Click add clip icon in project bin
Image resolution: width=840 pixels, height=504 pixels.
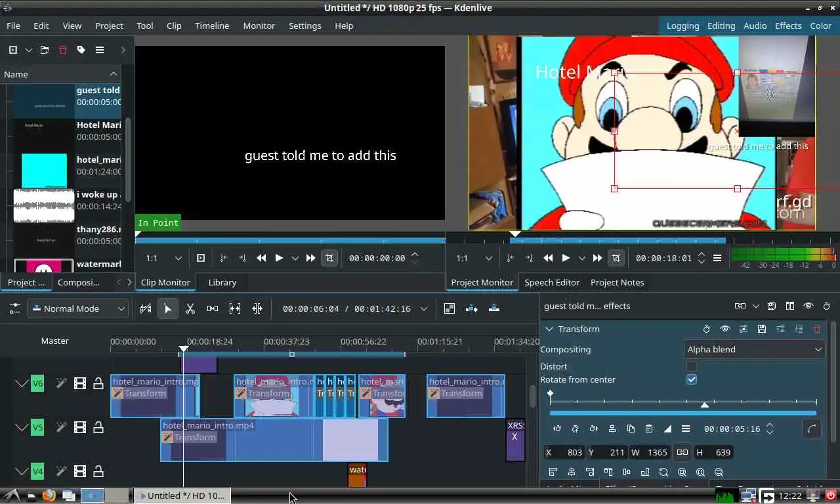(x=12, y=50)
